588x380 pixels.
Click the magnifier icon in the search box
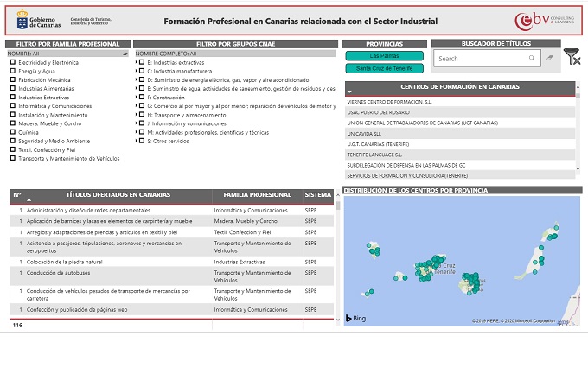pos(532,58)
